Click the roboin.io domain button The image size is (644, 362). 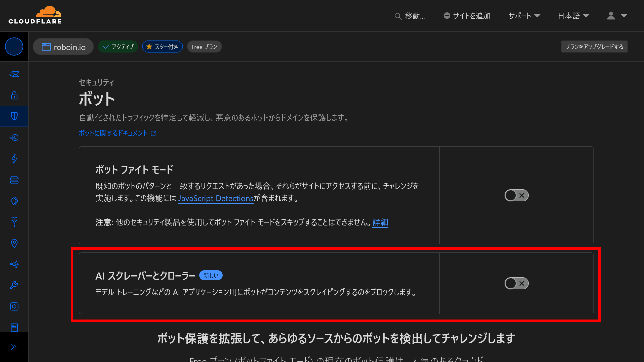pyautogui.click(x=63, y=47)
